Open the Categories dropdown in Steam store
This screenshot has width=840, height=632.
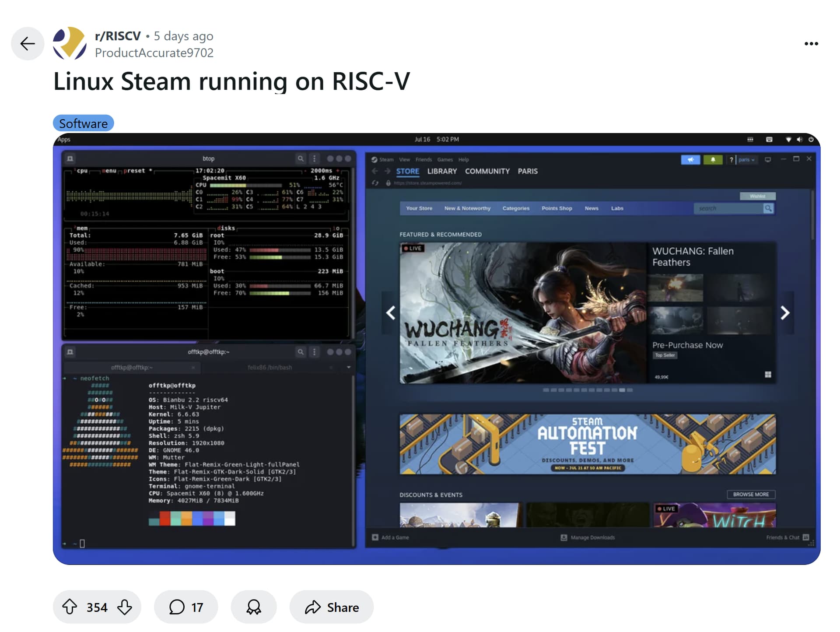point(516,208)
